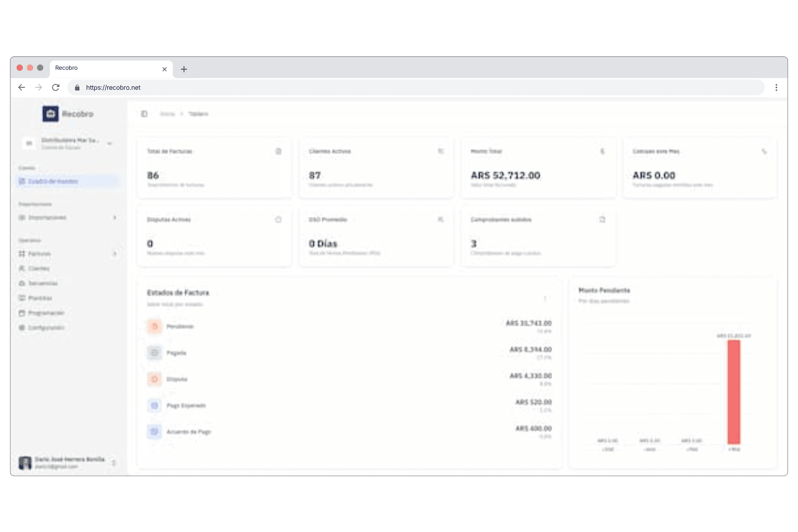Open Programación in the sidebar

pos(46,313)
